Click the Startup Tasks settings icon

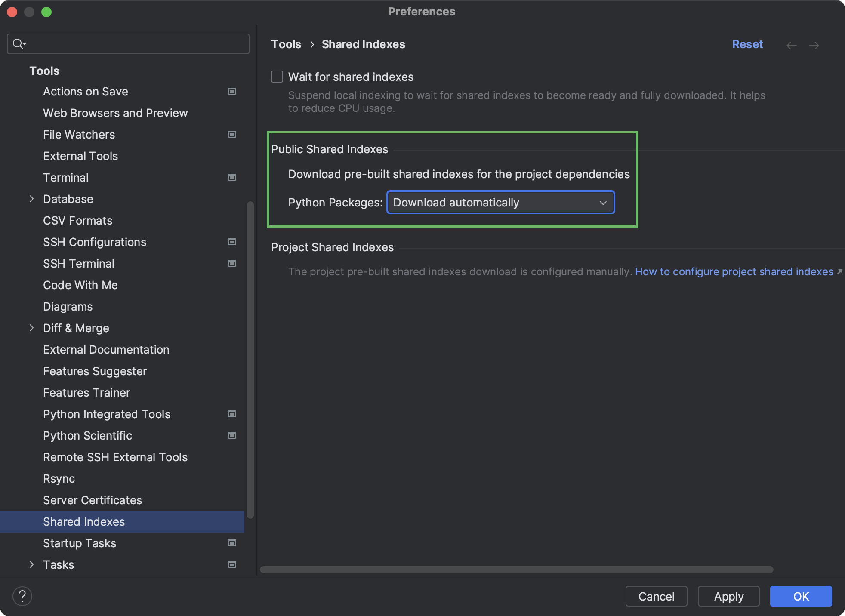click(232, 542)
